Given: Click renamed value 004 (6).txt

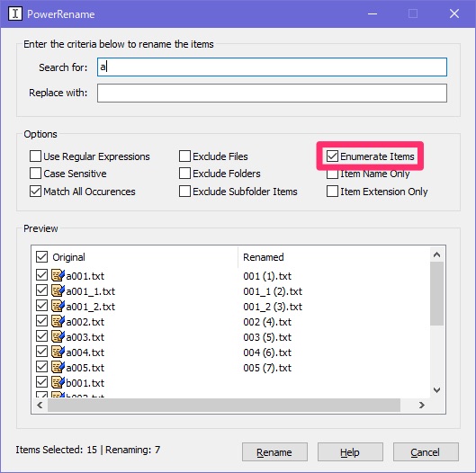Looking at the screenshot, I should click(x=267, y=353).
